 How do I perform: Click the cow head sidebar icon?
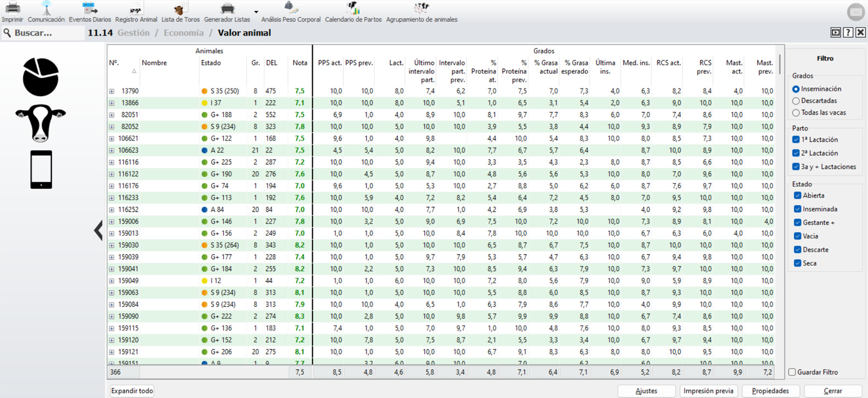[41, 123]
